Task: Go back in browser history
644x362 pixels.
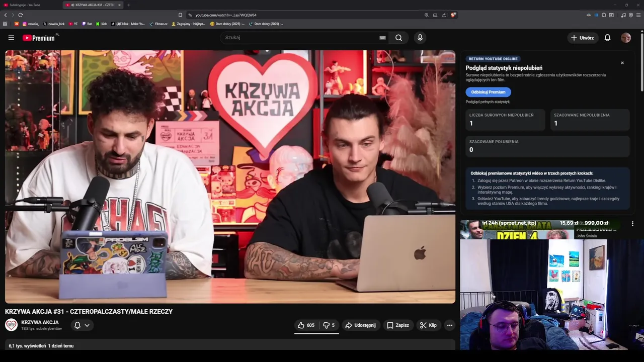Action: pos(6,15)
